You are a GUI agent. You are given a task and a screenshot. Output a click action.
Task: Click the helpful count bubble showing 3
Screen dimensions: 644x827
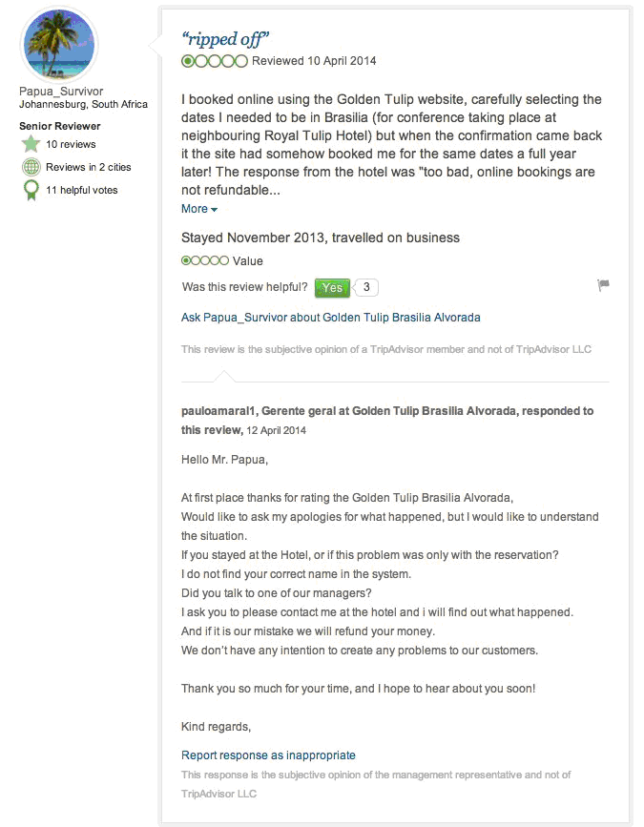click(366, 287)
